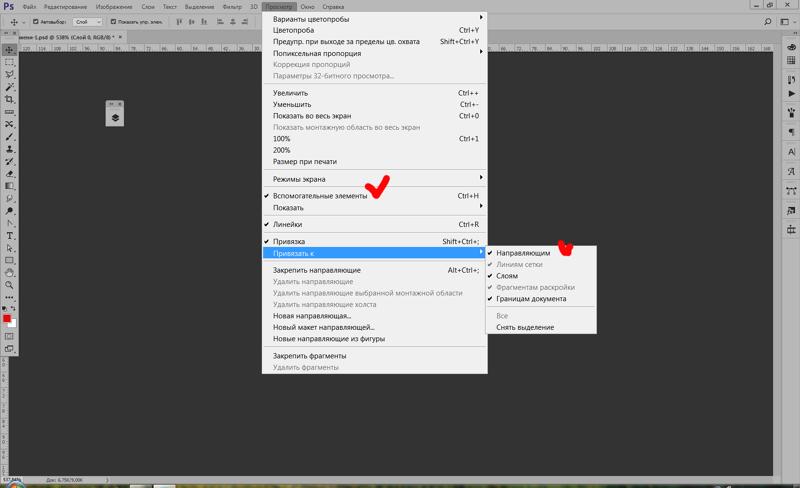Select the Clone Stamp tool
800x488 pixels.
9,149
